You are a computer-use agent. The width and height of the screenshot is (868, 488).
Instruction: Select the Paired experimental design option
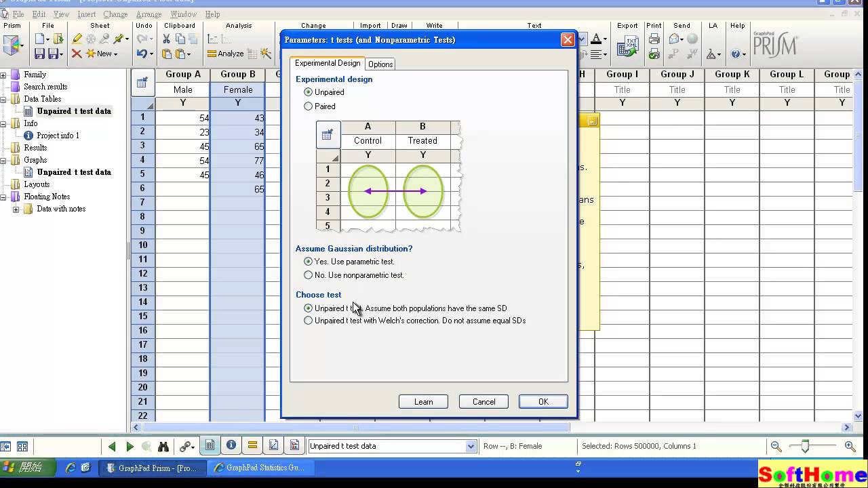tap(309, 106)
